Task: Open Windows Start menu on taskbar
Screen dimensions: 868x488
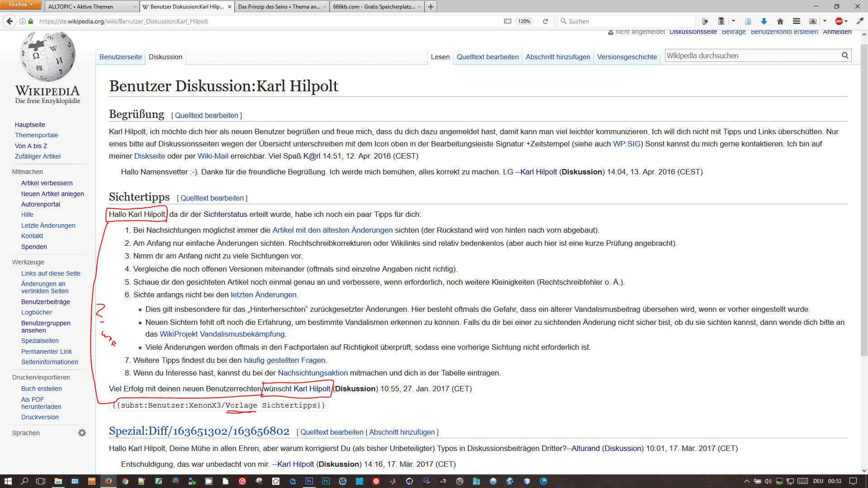Action: tap(8, 481)
